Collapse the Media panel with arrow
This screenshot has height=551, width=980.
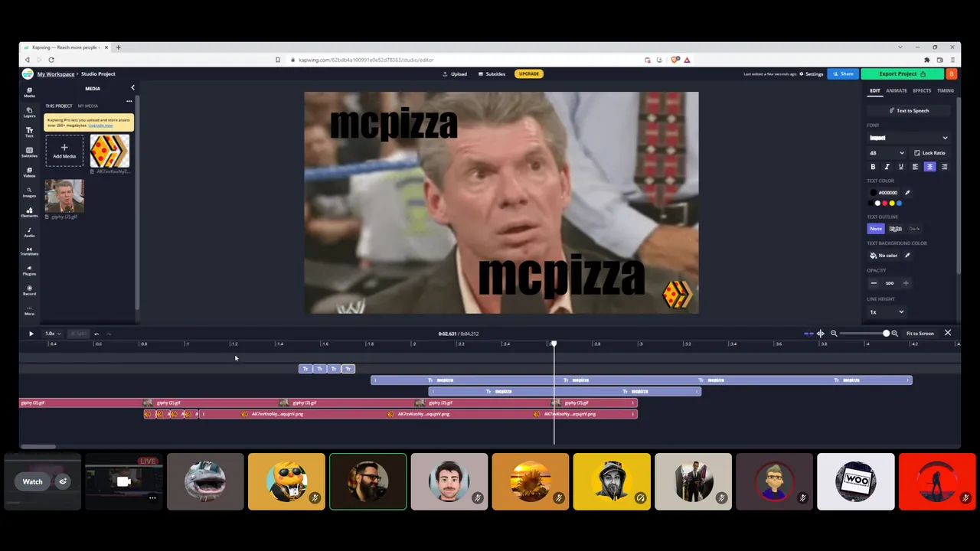(132, 88)
